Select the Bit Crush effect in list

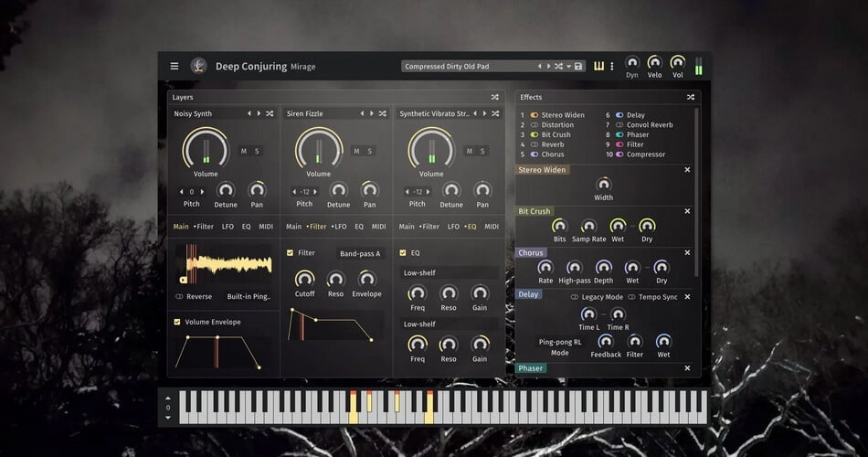tap(556, 134)
